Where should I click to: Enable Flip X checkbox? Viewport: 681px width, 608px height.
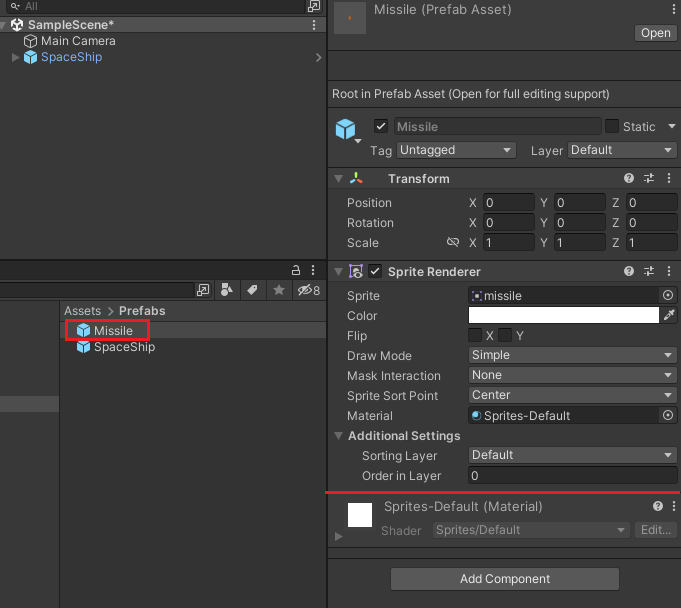tap(475, 335)
